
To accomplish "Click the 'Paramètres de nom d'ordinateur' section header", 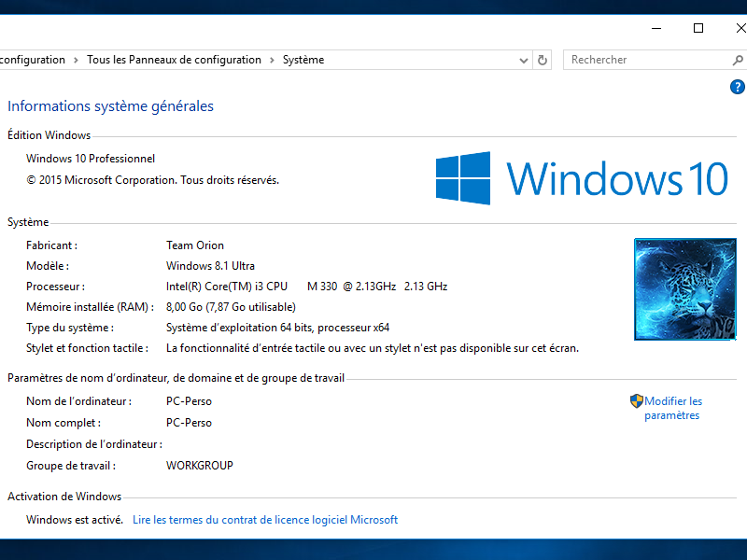I will click(176, 378).
